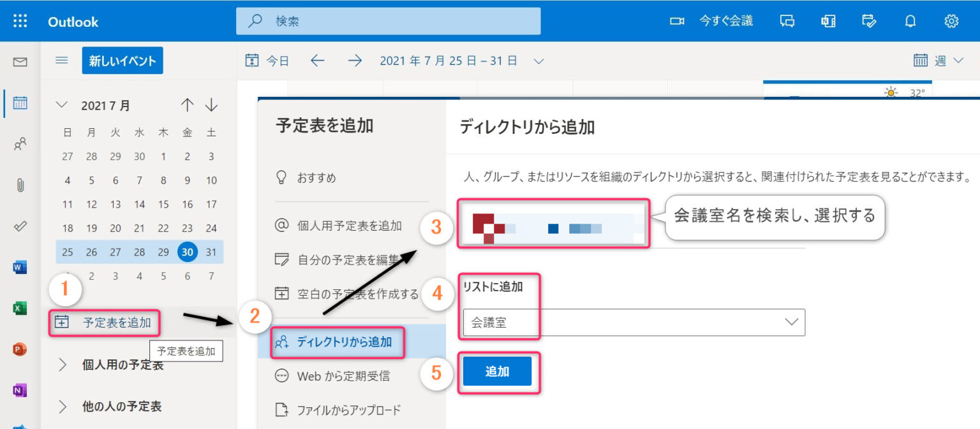
Task: Toggle the hamburger navigation pane button
Action: pos(62,61)
